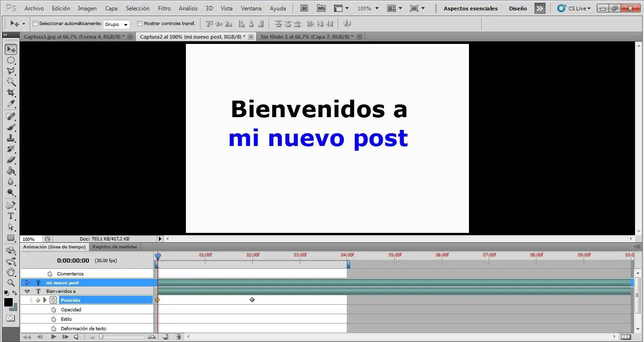Select the Zoom tool in toolbox

(x=11, y=283)
